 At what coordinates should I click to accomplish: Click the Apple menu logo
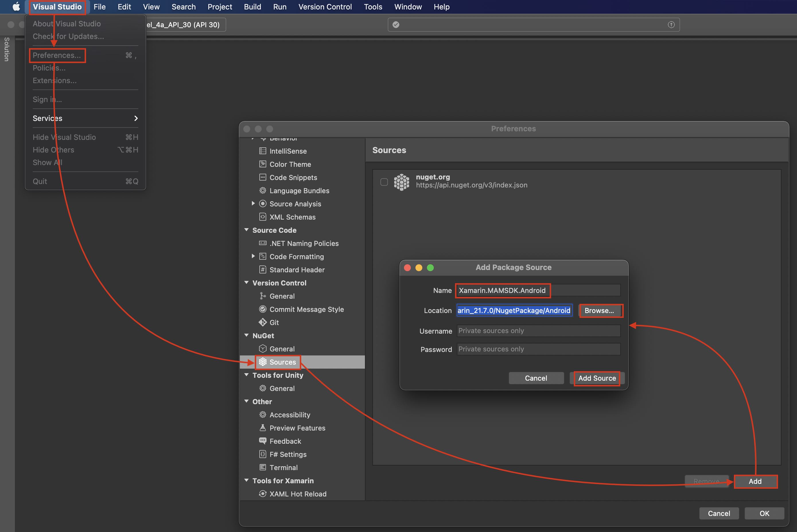16,7
